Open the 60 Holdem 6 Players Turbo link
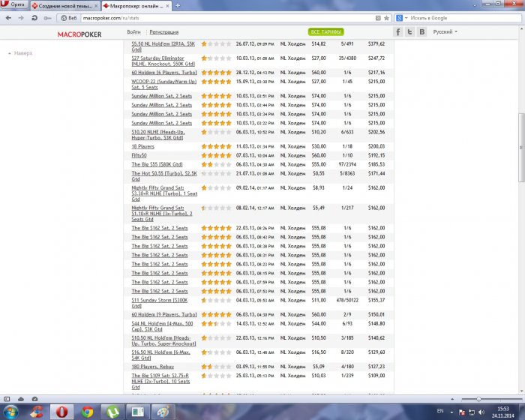The image size is (525, 420). (164, 72)
